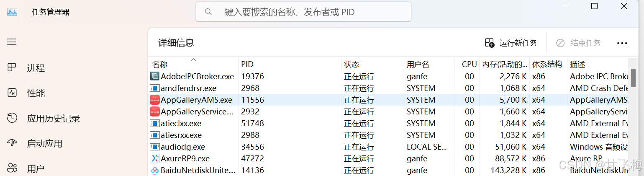The width and height of the screenshot is (644, 176).
Task: Click the AdobeIPCBroker.exe process icon
Action: (x=155, y=76)
